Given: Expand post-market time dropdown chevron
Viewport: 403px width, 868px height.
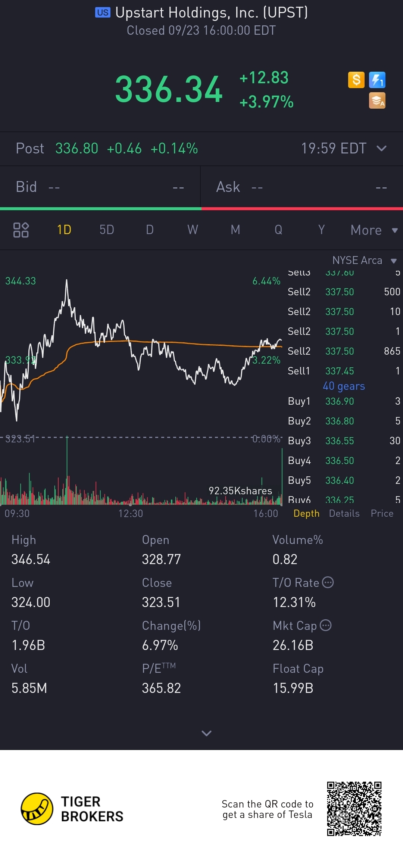Looking at the screenshot, I should coord(381,149).
